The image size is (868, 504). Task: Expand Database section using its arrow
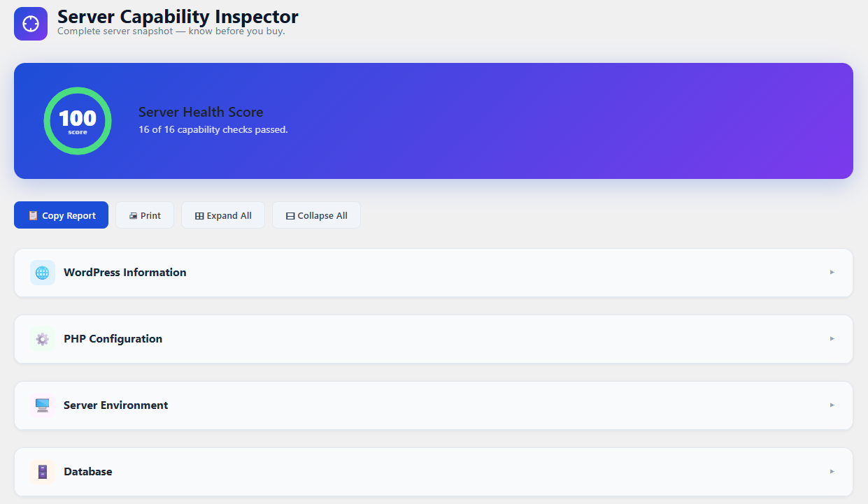point(832,472)
